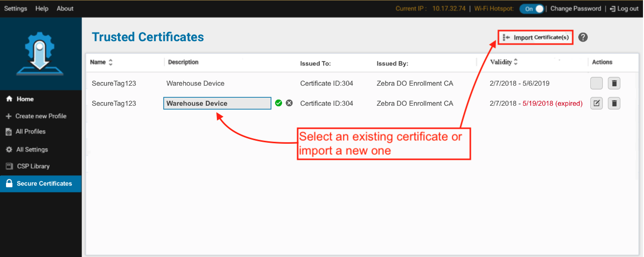The image size is (644, 257).
Task: Sort certificates by Validity column
Action: point(516,62)
